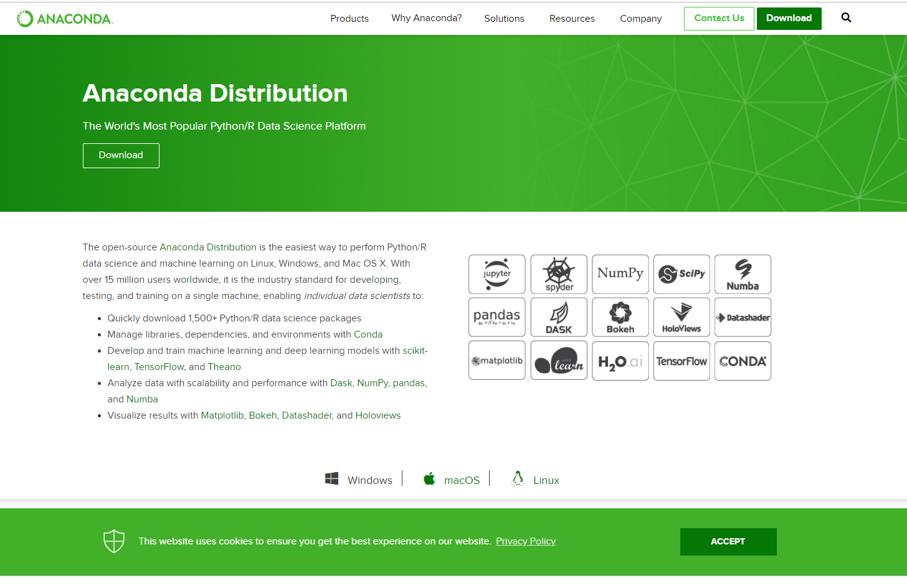Click the scikit-learn logo tile
The width and height of the screenshot is (907, 588).
559,361
